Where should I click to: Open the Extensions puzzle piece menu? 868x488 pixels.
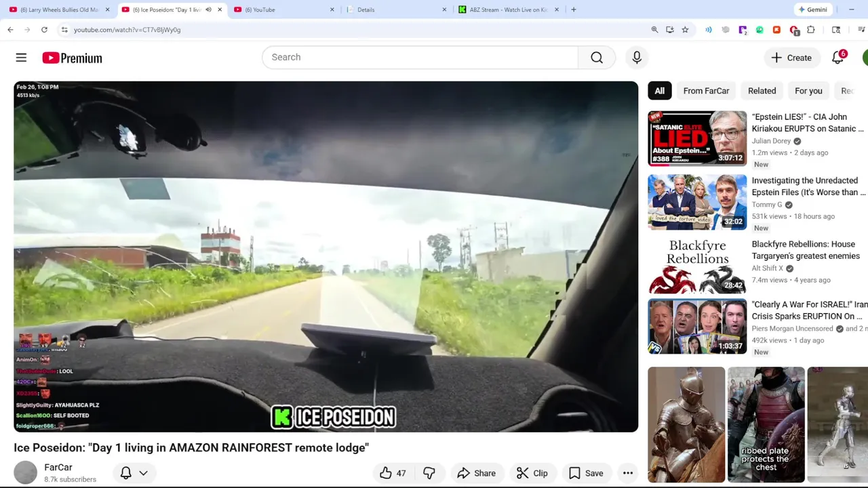811,30
